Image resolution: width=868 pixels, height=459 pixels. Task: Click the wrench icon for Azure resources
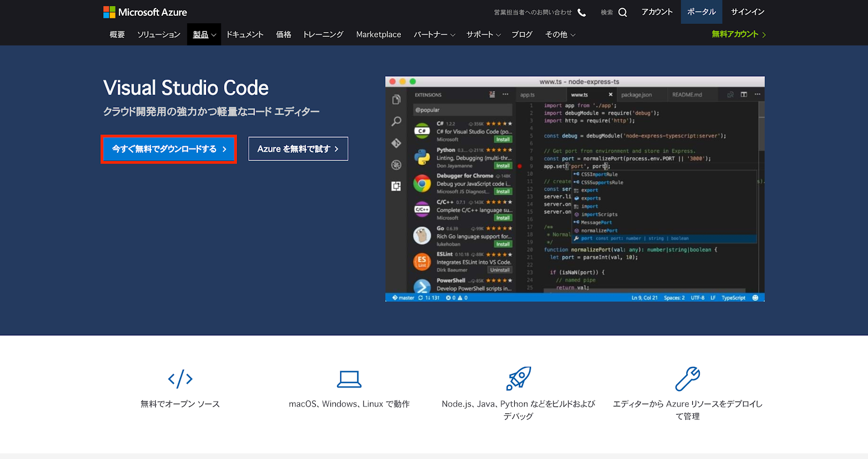pyautogui.click(x=687, y=379)
